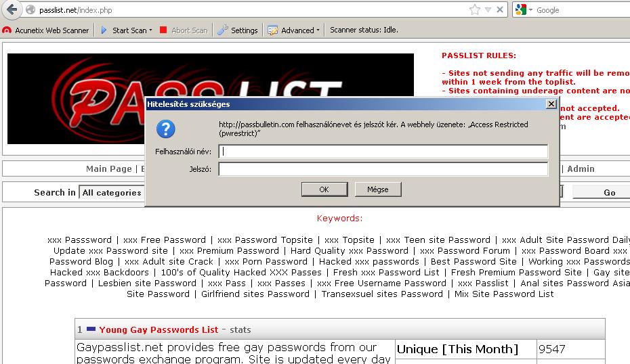Screen dimensions: 630x364
Task: Click the stats link in entry 1
Action: (240, 330)
